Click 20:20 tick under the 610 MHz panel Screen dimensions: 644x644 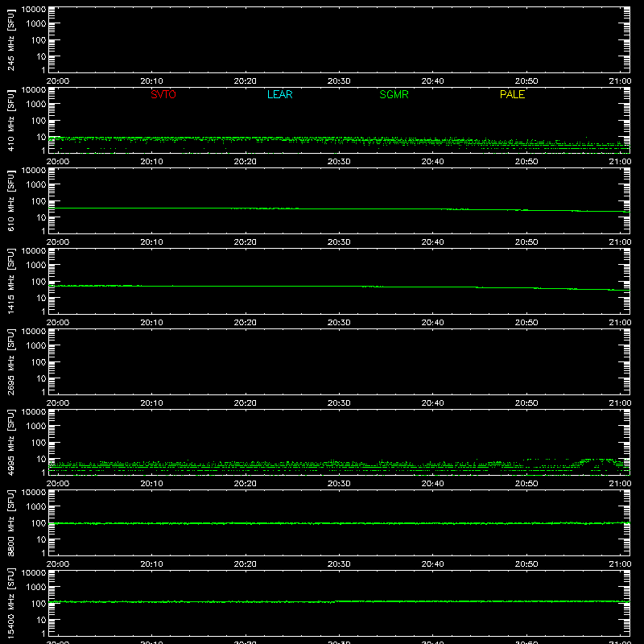point(246,242)
